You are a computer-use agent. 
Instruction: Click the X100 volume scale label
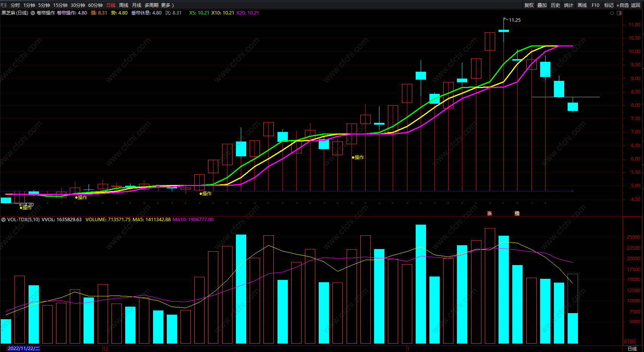click(x=629, y=342)
